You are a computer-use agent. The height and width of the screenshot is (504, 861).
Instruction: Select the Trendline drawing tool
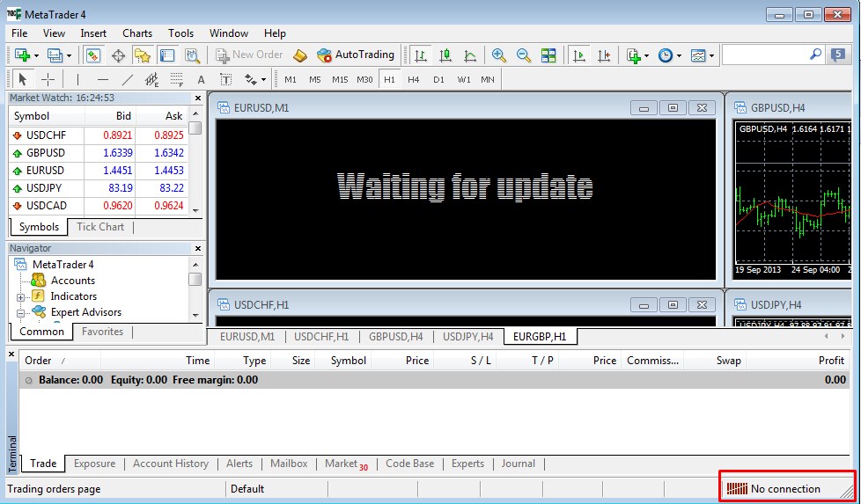[x=128, y=79]
